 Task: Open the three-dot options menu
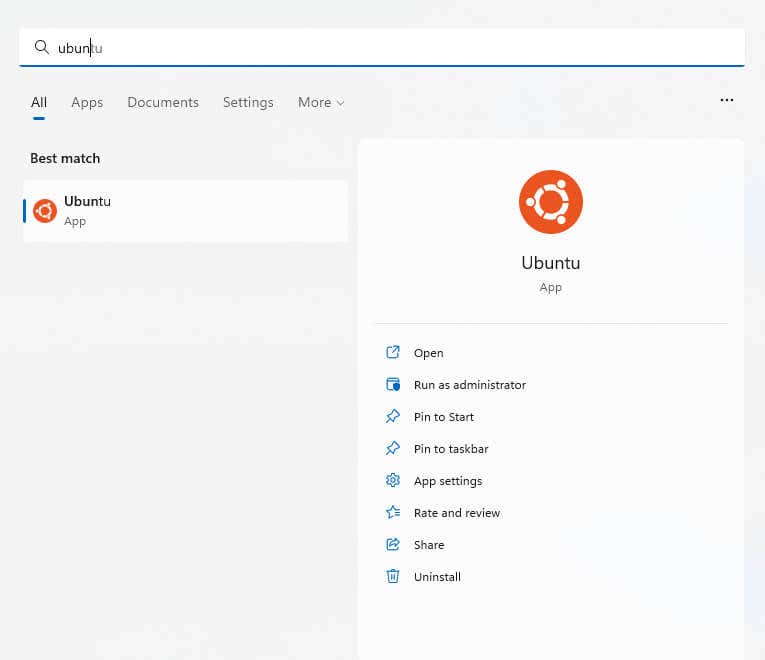727,100
